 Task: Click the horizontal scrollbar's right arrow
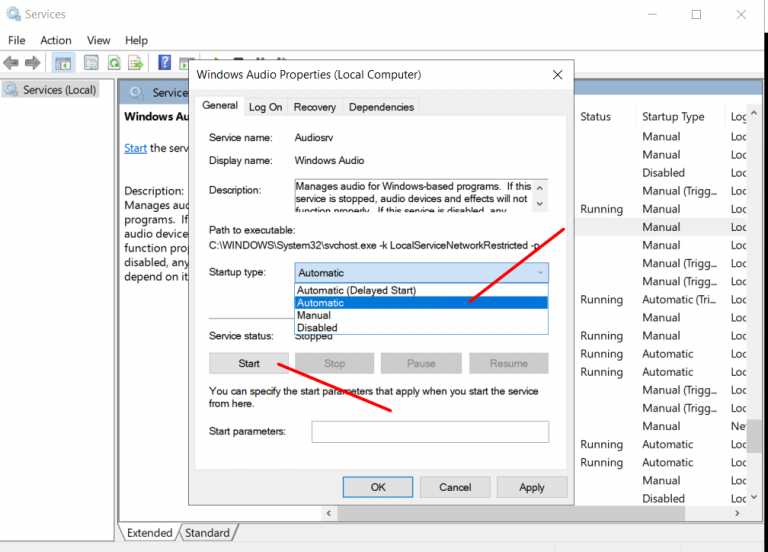(737, 513)
